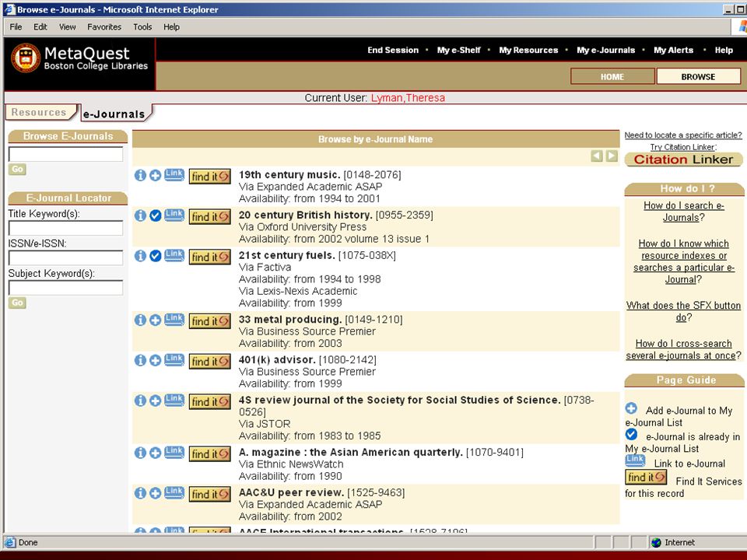Open the Help menu in menu bar
The image size is (747, 560).
click(x=171, y=27)
